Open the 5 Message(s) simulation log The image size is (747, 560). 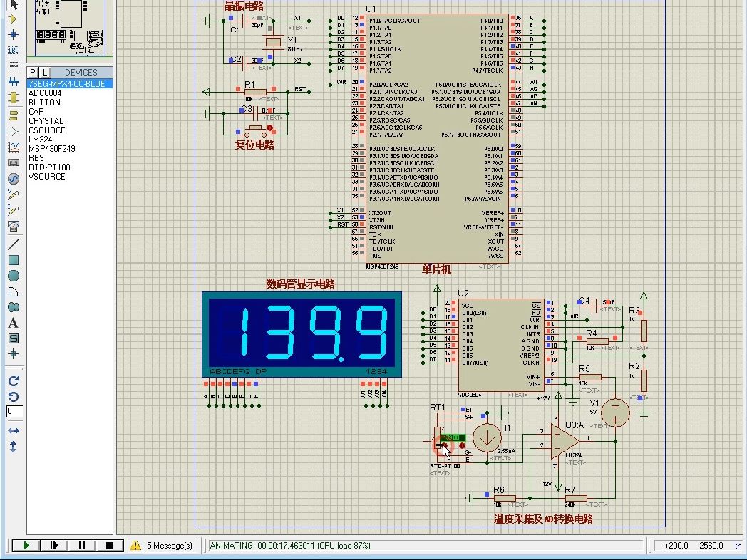pos(164,545)
